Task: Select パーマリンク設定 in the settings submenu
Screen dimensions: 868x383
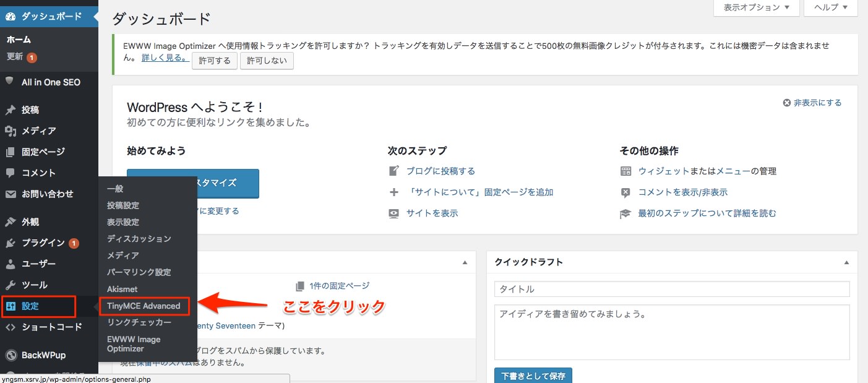Action: (x=139, y=272)
